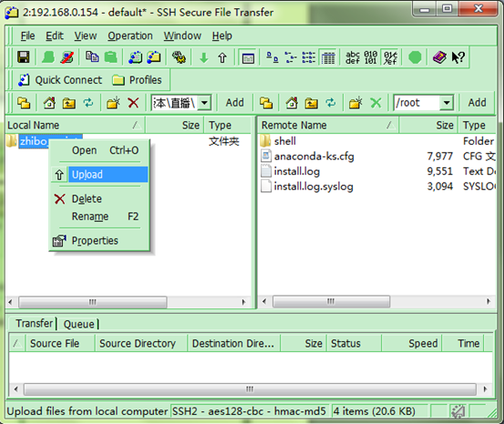
Task: Switch to List view
Action: (308, 57)
